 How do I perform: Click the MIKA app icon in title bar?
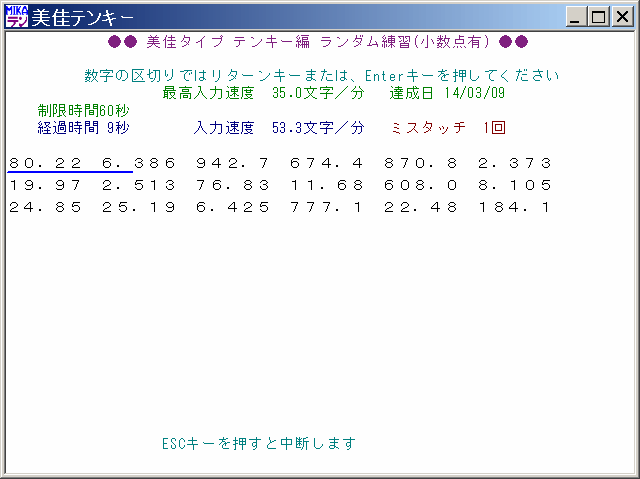[17, 16]
